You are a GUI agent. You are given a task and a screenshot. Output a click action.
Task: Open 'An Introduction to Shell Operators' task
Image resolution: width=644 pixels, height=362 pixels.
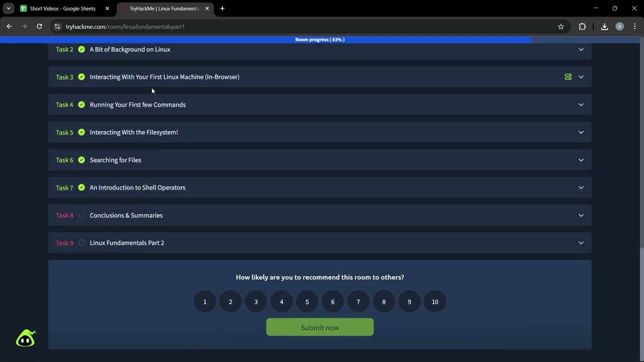[x=137, y=188]
